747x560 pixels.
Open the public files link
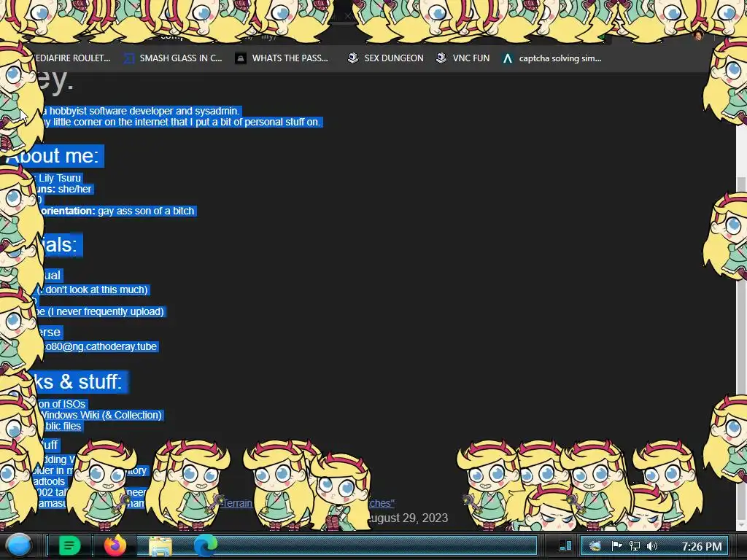pyautogui.click(x=62, y=426)
